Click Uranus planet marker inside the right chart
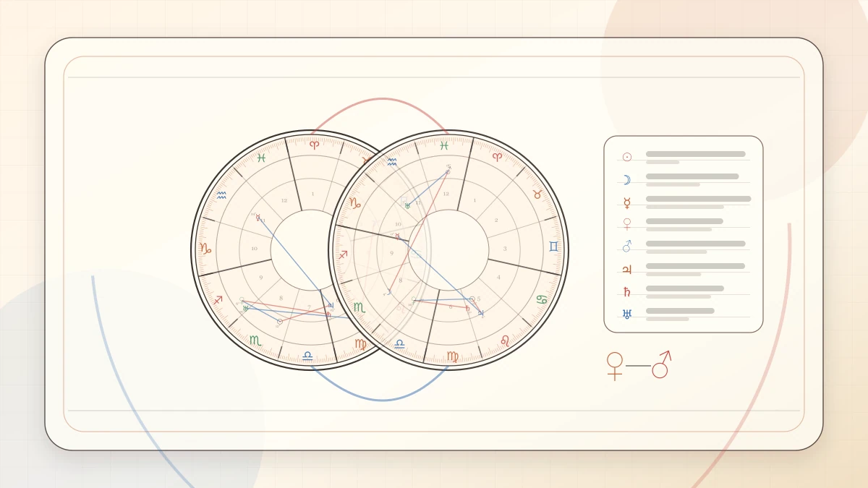868x488 pixels. 407,205
